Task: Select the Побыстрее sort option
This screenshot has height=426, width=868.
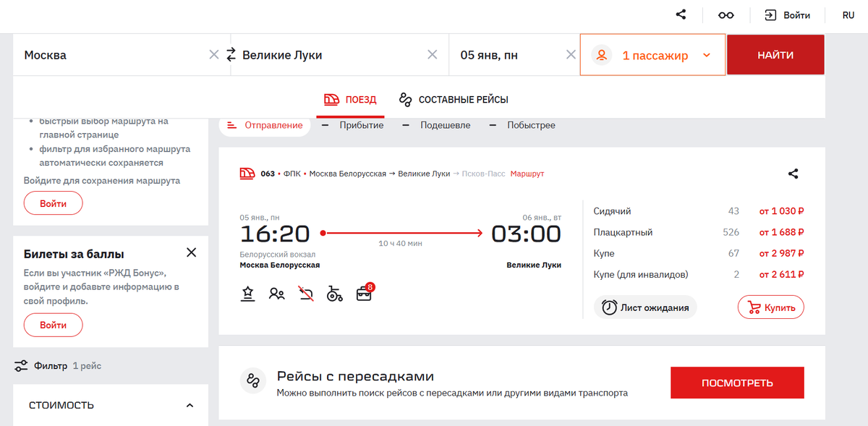Action: 532,125
